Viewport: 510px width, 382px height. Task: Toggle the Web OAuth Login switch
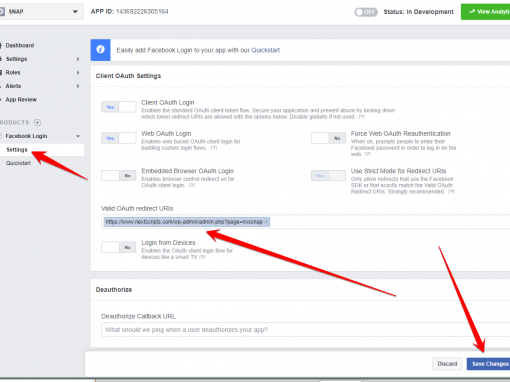(x=119, y=138)
